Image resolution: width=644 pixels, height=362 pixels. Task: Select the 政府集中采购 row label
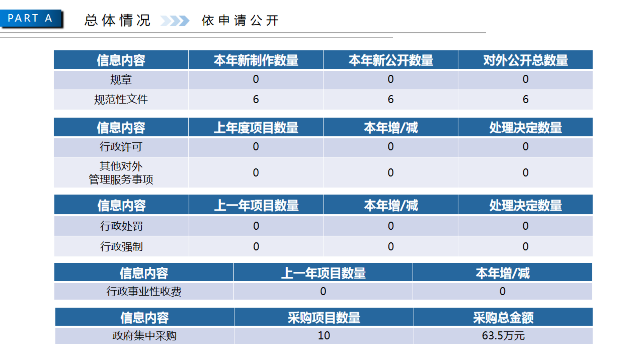point(144,336)
